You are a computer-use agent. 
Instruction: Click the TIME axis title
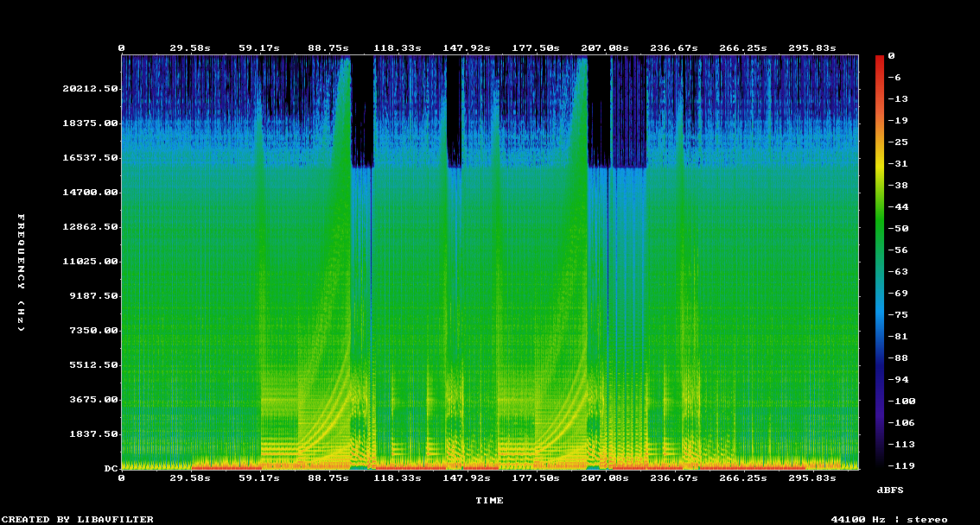(489, 500)
